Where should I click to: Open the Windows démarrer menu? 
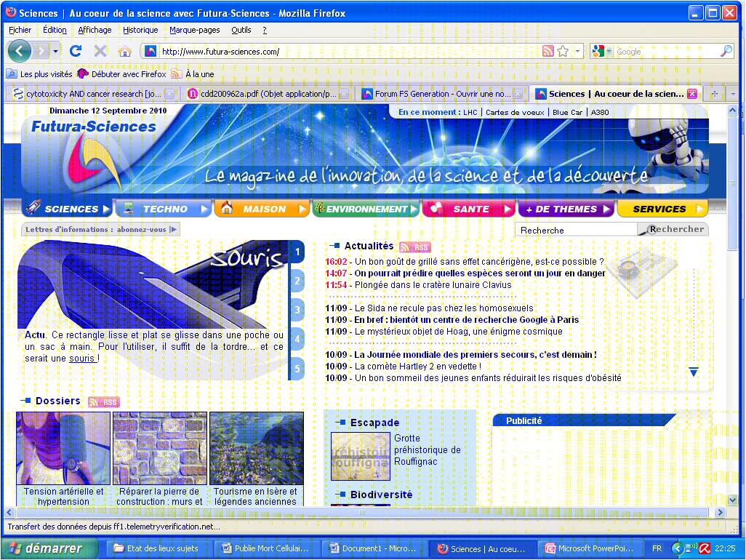pos(49,548)
